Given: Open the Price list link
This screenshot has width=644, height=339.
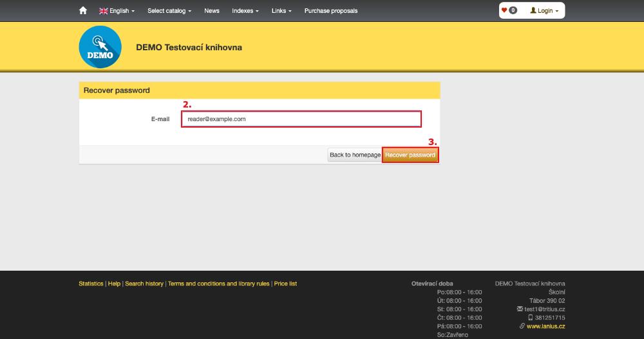Looking at the screenshot, I should 285,284.
